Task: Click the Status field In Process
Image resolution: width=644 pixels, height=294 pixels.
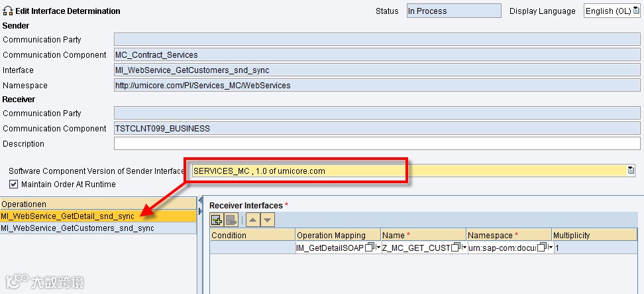Action: (454, 11)
